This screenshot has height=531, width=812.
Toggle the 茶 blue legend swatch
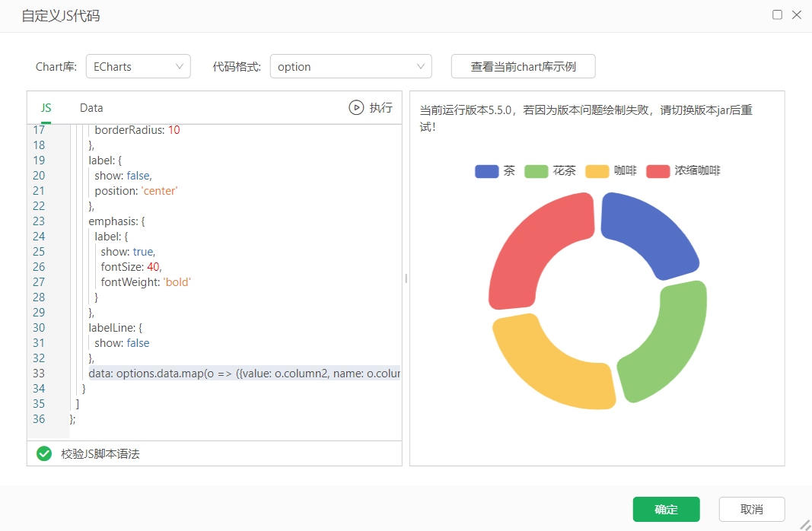pyautogui.click(x=487, y=171)
